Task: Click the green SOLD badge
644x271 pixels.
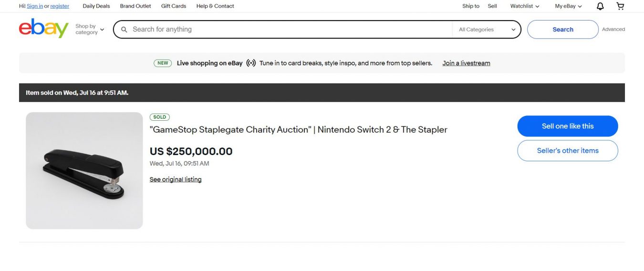Action: [160, 117]
